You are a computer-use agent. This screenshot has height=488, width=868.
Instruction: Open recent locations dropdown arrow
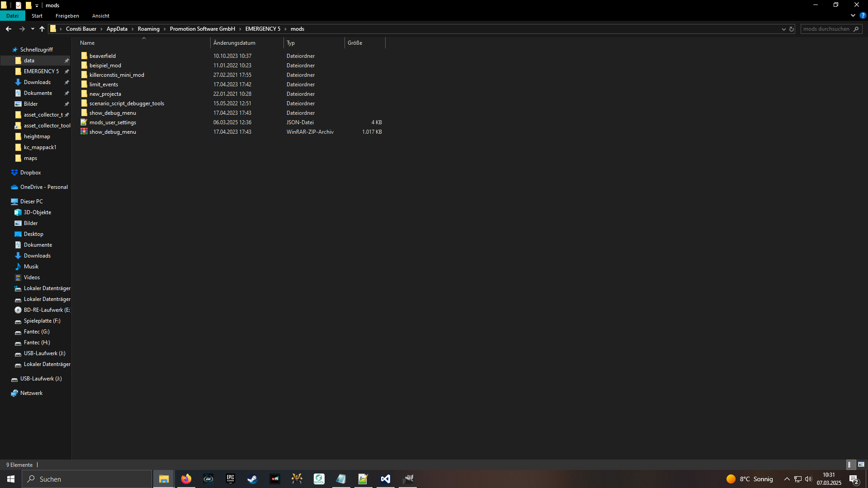click(33, 29)
